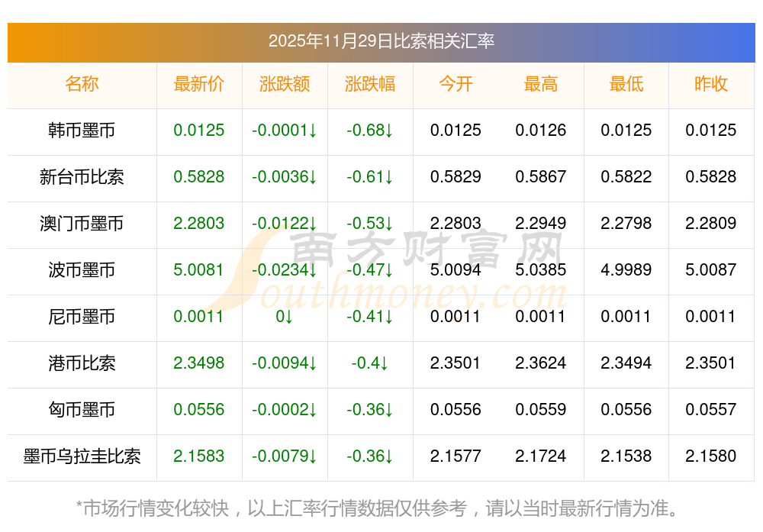The image size is (763, 532).
Task: Select the 今开 column header
Action: 456,84
